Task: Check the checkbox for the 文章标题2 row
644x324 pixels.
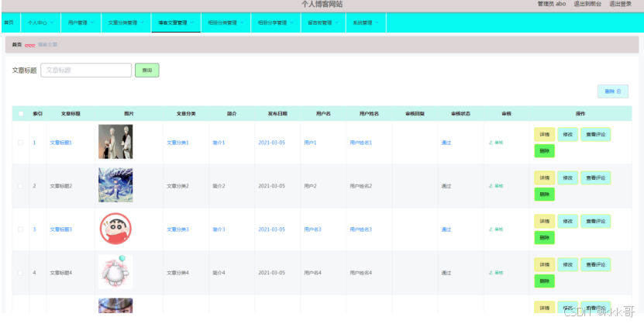Action: point(20,186)
